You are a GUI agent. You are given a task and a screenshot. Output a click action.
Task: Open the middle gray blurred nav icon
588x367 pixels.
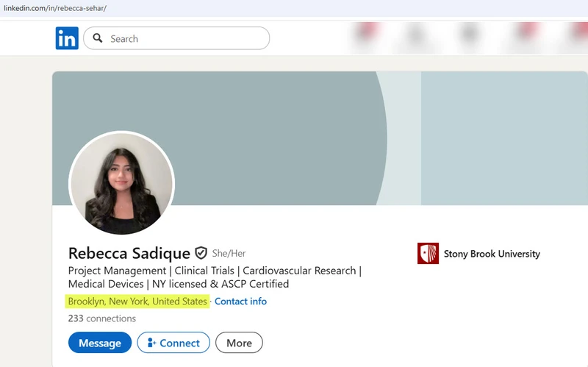[x=470, y=35]
